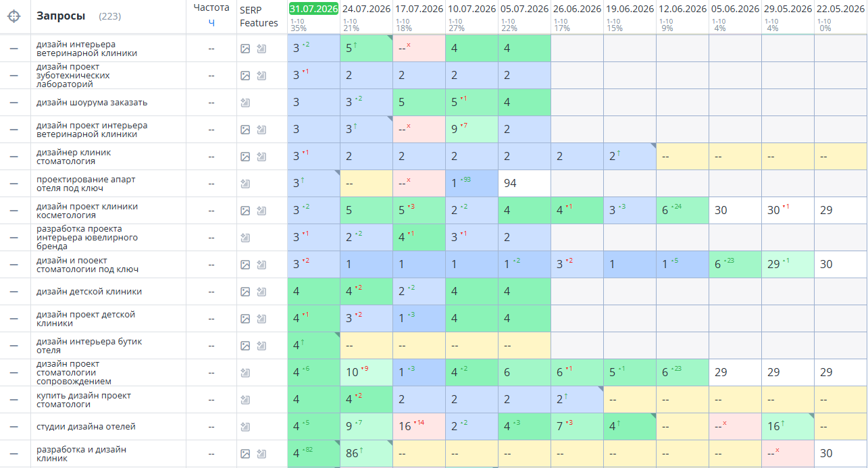Click dash icon left of дизайн детской клиники
The image size is (868, 468).
14,292
